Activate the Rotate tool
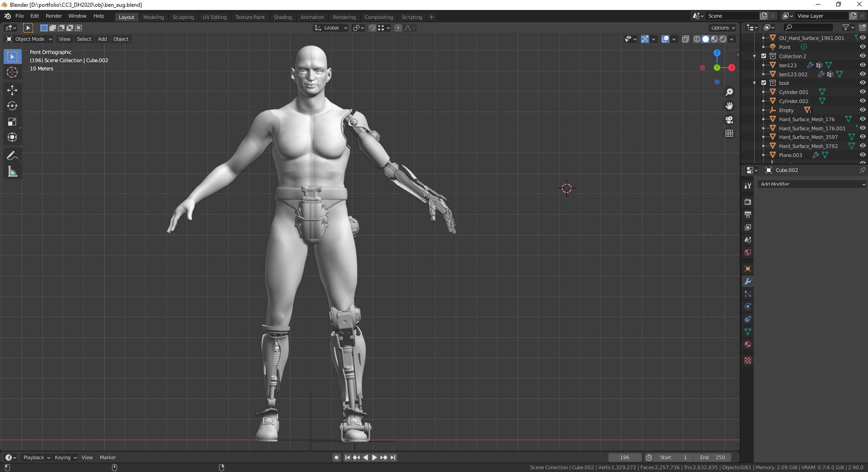The width and height of the screenshot is (868, 472). (12, 106)
